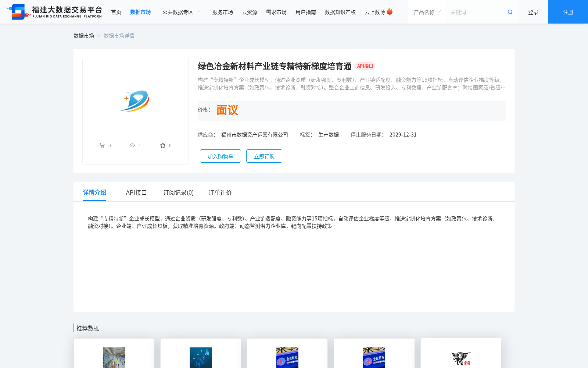Viewport: 588px width, 368px height.
Task: Open the 数据知识产权 menu item
Action: pyautogui.click(x=340, y=12)
